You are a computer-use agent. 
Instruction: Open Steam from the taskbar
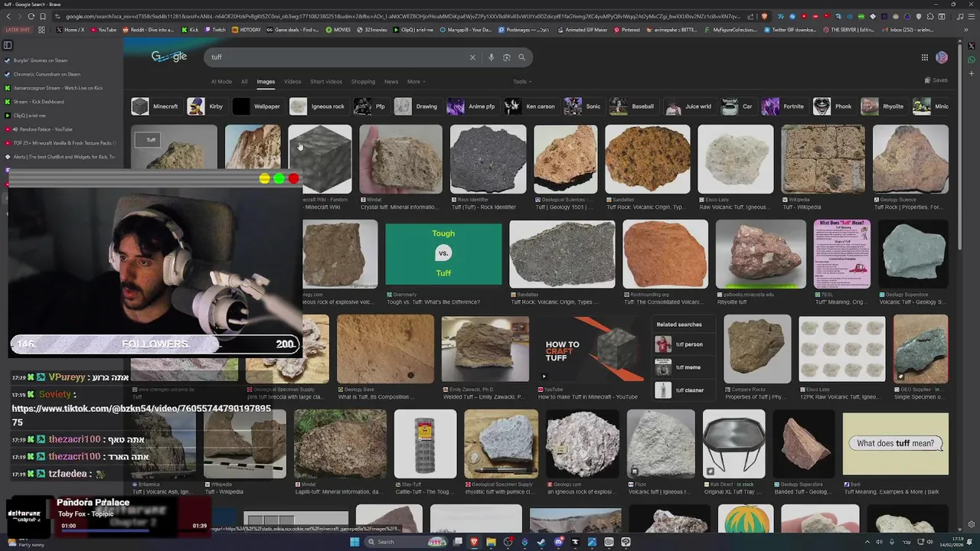tap(541, 542)
